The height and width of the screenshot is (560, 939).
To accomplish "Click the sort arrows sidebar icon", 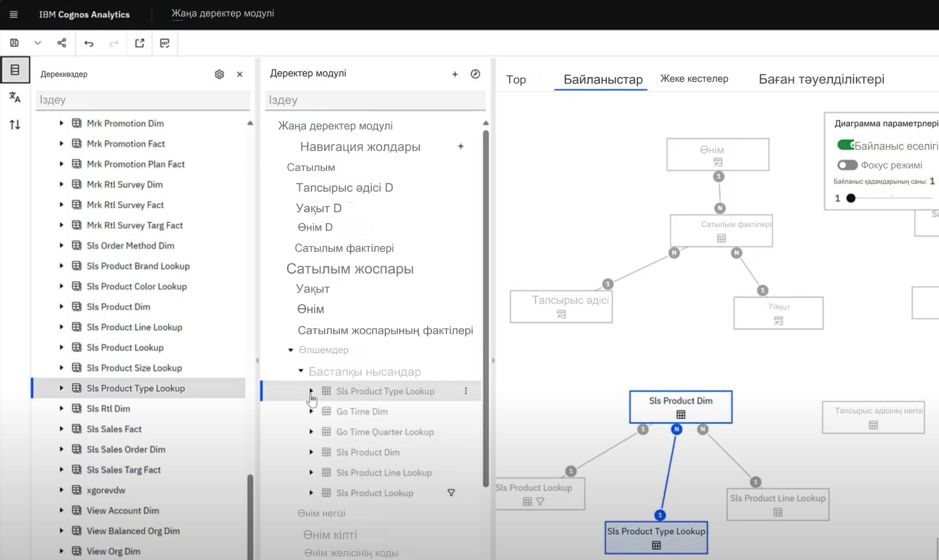I will (15, 124).
